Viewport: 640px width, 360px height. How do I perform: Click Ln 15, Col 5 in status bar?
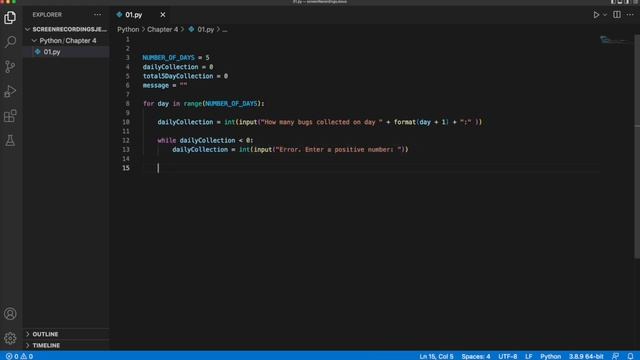[436, 356]
